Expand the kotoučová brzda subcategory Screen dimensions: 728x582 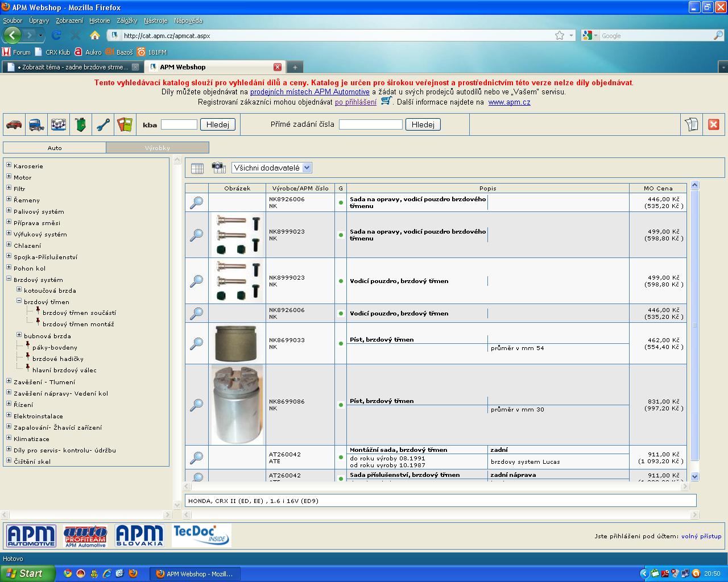[19, 290]
